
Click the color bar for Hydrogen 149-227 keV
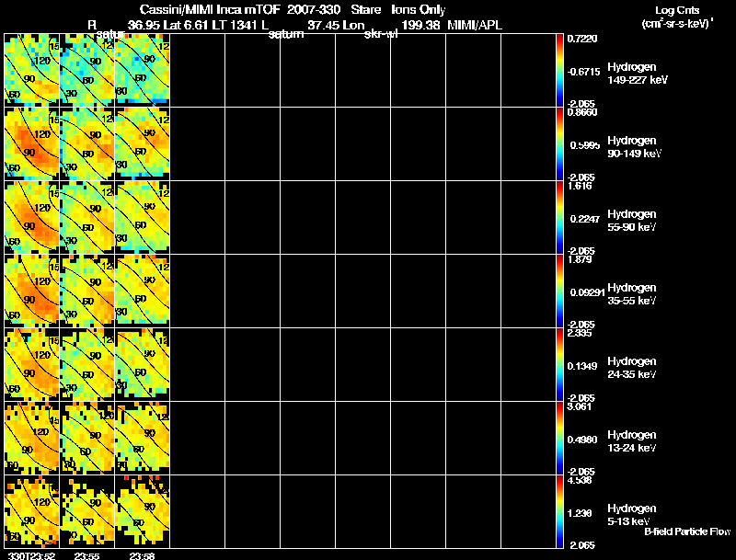pyautogui.click(x=559, y=70)
